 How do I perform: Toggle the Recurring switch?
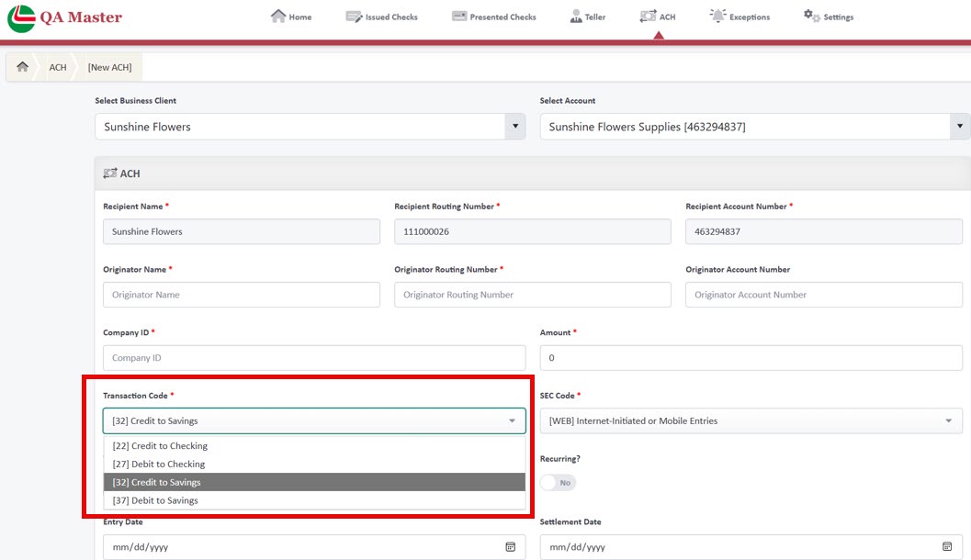pyautogui.click(x=558, y=483)
